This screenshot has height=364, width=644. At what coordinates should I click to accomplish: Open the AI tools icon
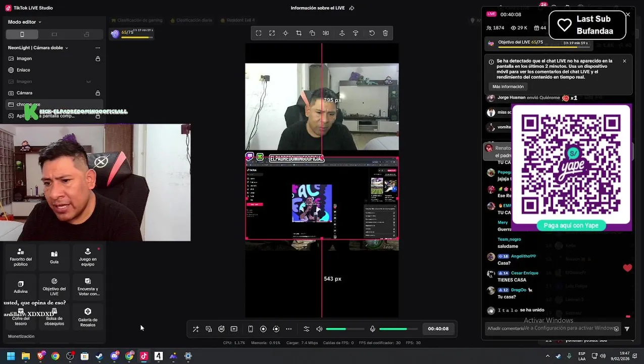pos(221,329)
